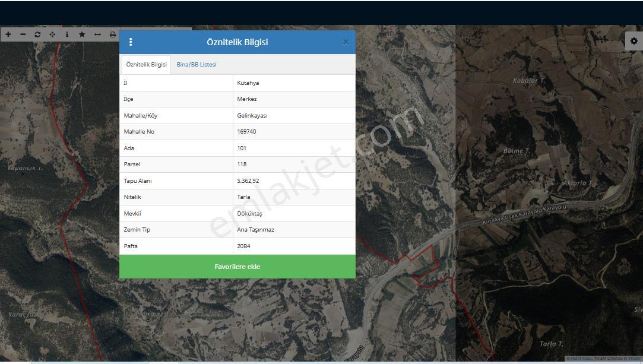Select Pafta value 20B4
This screenshot has height=364, width=643.
294,246
